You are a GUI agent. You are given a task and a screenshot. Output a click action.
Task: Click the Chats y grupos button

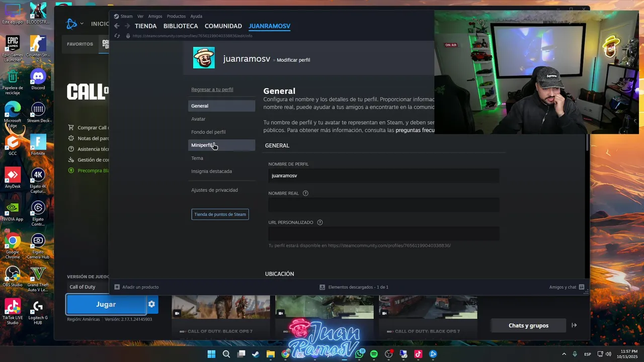point(528,325)
